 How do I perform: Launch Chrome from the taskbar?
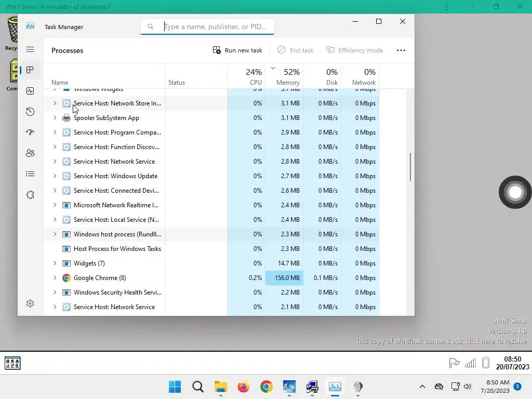pos(267,387)
